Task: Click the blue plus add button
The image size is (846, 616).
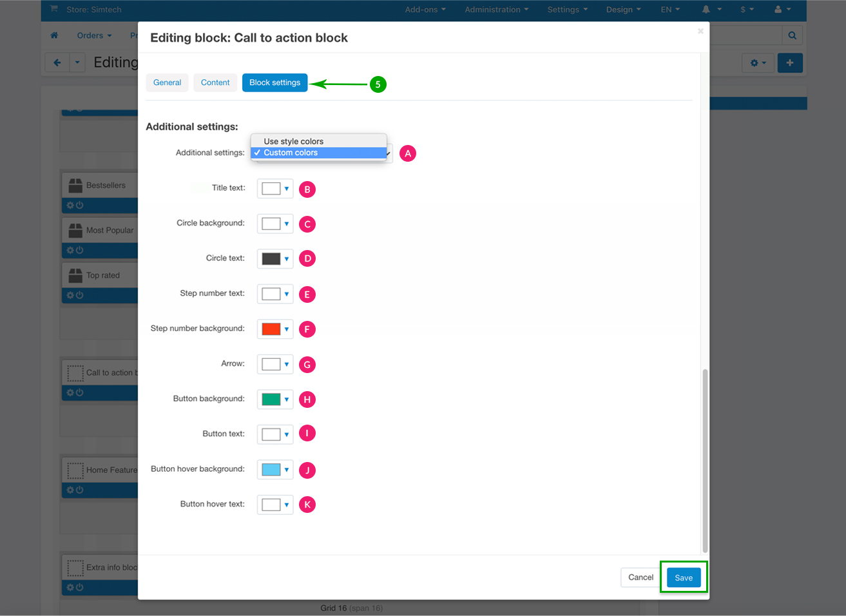Action: (789, 63)
